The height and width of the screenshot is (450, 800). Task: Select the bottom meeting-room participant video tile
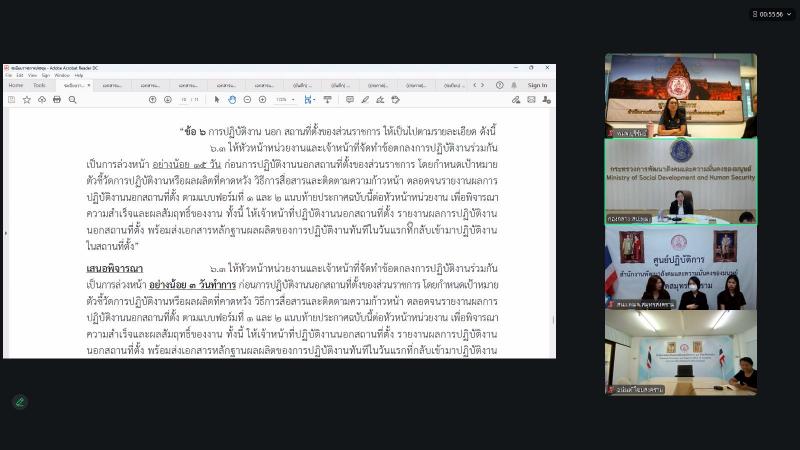pyautogui.click(x=681, y=353)
